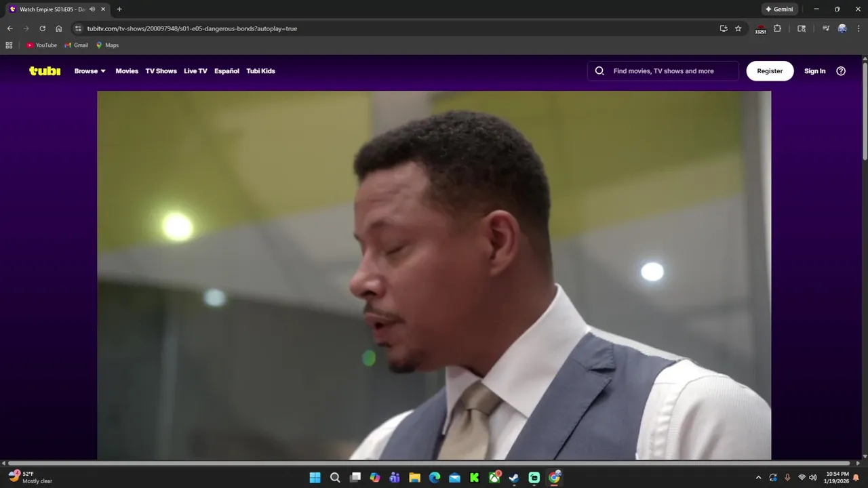868x488 pixels.
Task: Open the red extension with 13251 badge
Action: click(761, 29)
